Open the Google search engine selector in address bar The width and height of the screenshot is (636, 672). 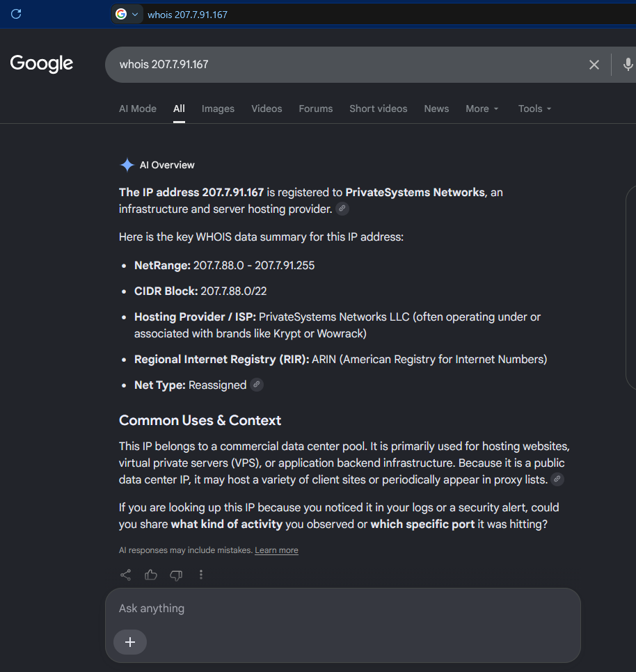click(x=127, y=14)
